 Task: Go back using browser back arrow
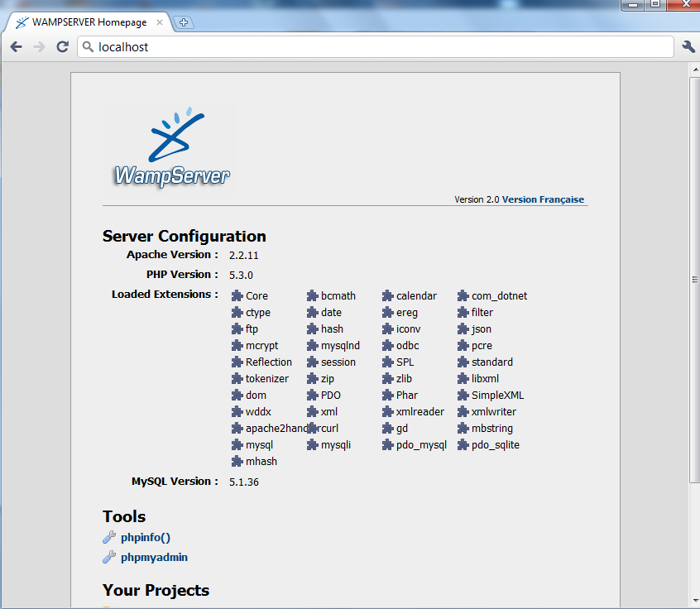[x=16, y=47]
